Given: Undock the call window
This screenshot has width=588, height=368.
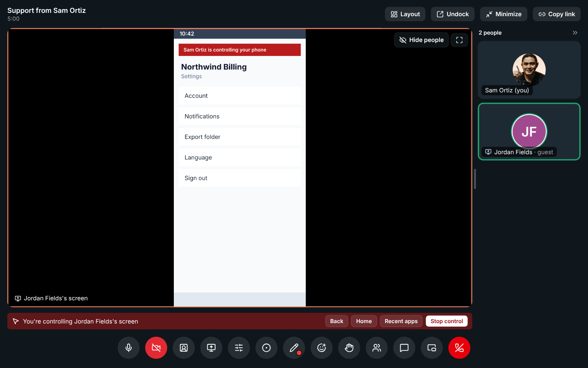Looking at the screenshot, I should point(453,14).
